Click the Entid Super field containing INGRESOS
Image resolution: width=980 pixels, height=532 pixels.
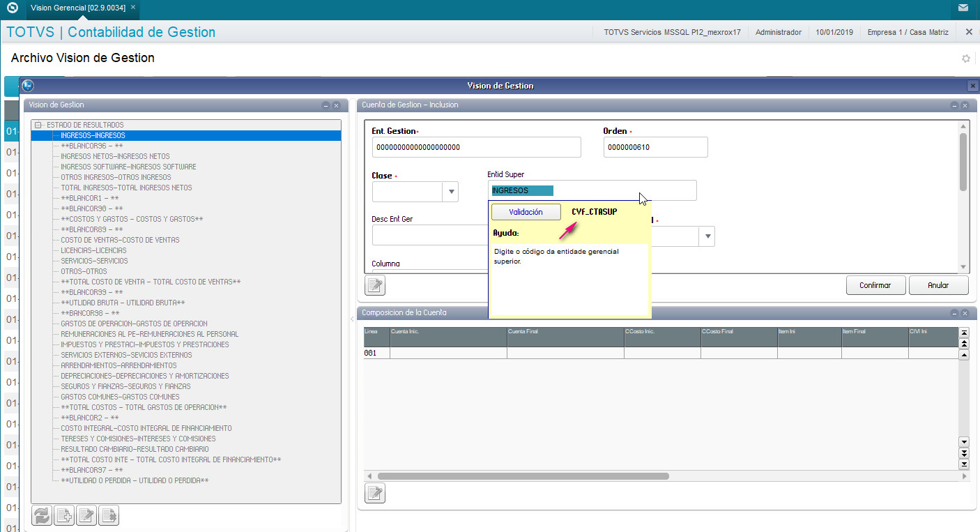point(592,190)
